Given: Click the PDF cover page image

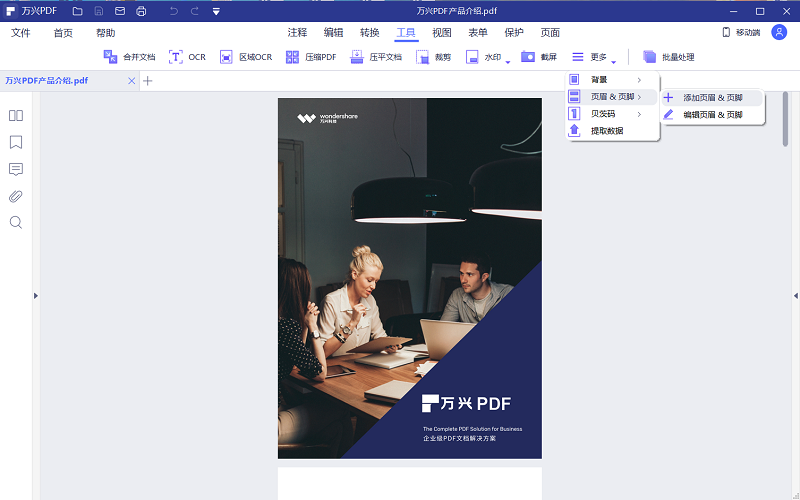Looking at the screenshot, I should 410,278.
